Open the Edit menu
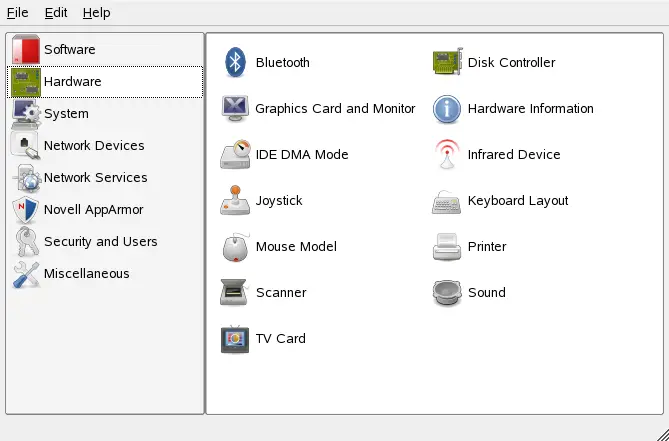Image resolution: width=669 pixels, height=441 pixels. 54,13
